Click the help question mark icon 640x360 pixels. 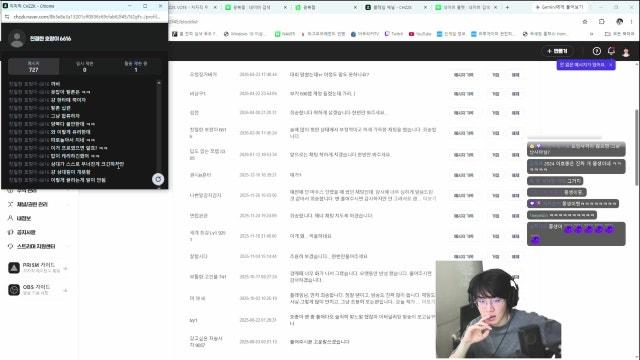[x=597, y=51]
